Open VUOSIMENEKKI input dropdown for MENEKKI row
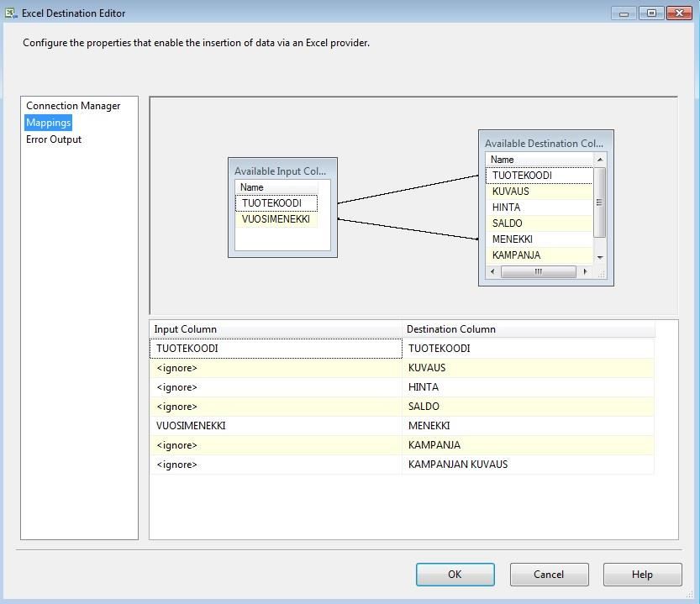The width and height of the screenshot is (700, 604). tap(276, 426)
